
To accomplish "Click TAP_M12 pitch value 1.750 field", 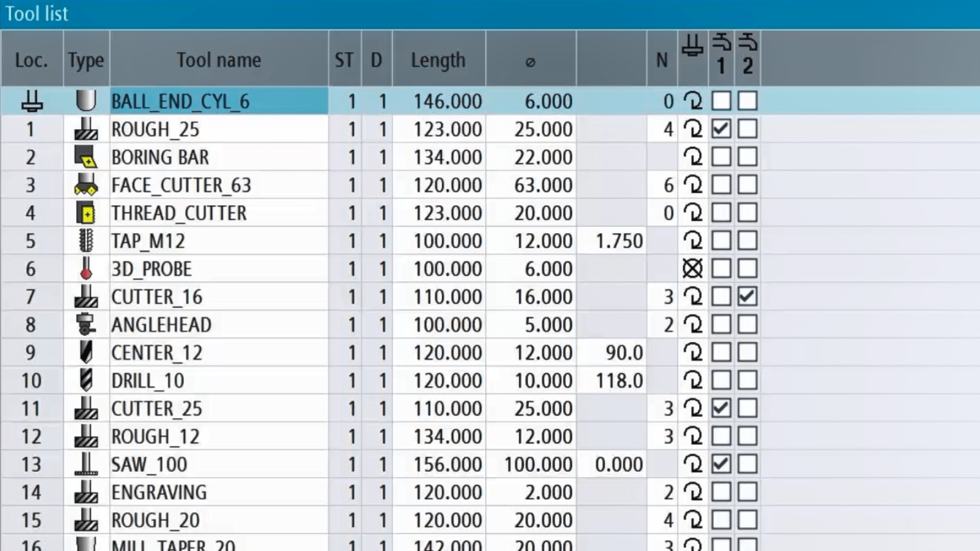I will [618, 241].
